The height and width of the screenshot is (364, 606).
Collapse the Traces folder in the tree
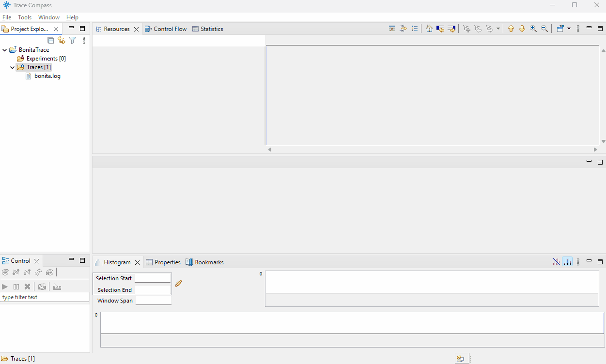coord(12,67)
